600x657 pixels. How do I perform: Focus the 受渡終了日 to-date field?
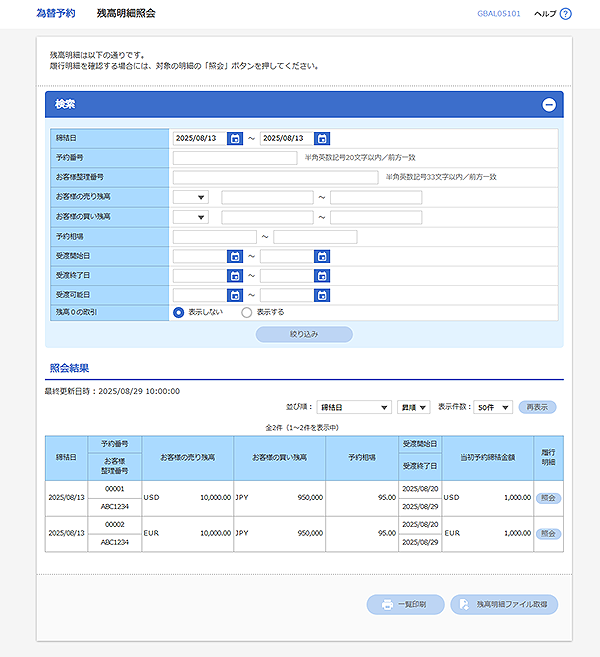287,276
